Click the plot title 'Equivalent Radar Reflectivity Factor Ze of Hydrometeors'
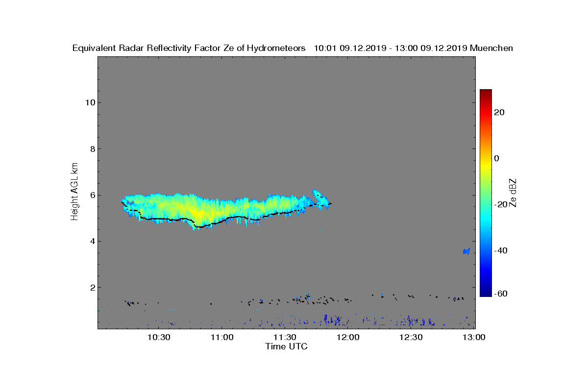 tap(189, 48)
